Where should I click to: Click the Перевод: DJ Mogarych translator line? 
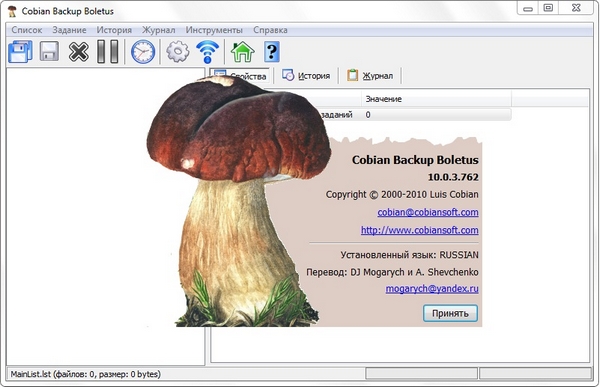click(392, 272)
